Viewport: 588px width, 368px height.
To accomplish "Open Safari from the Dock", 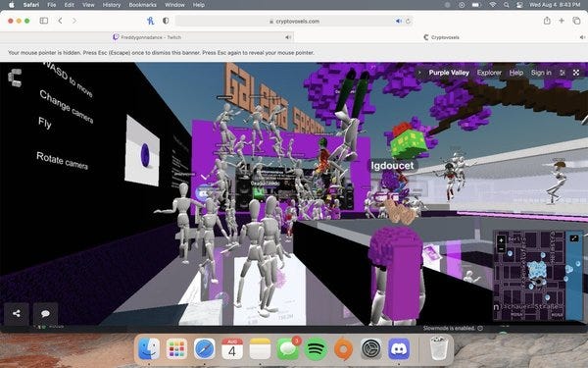I will (x=205, y=348).
